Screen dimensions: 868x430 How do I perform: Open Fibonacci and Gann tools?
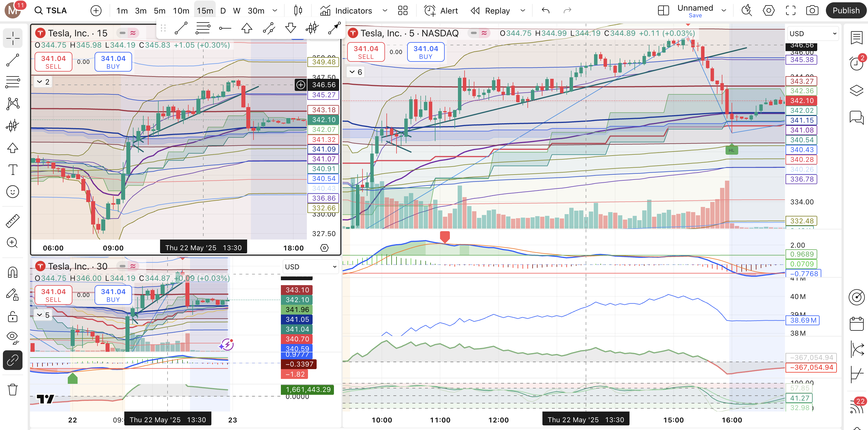click(13, 82)
